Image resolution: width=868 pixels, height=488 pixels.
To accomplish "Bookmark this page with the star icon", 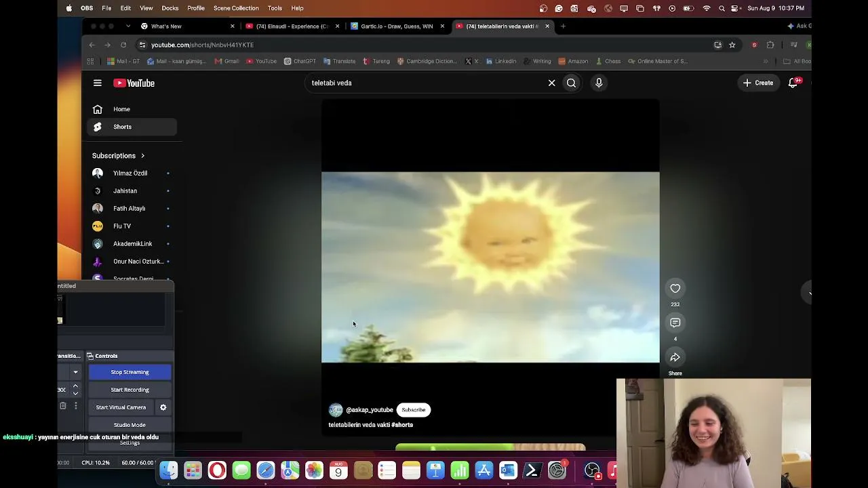I will (x=732, y=45).
